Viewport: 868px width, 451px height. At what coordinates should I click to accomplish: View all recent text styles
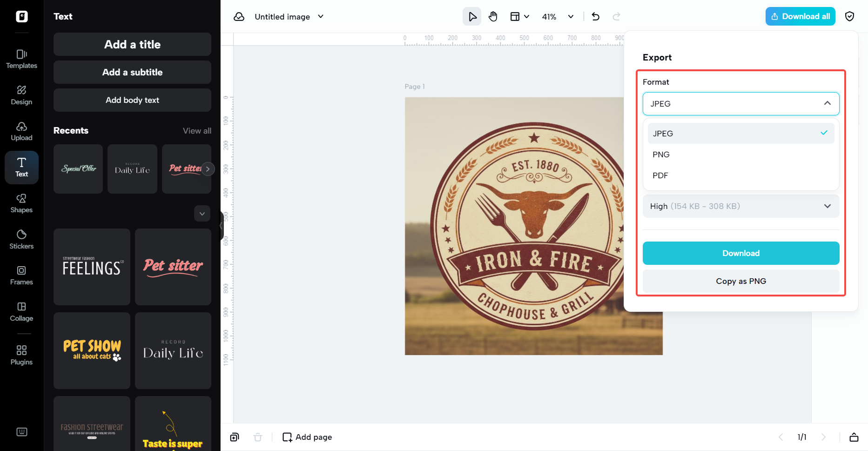(197, 131)
